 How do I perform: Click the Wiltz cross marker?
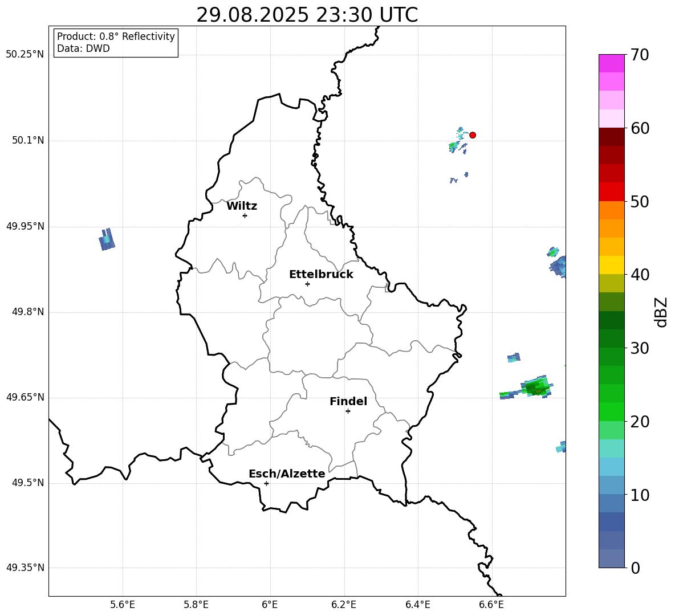245,215
